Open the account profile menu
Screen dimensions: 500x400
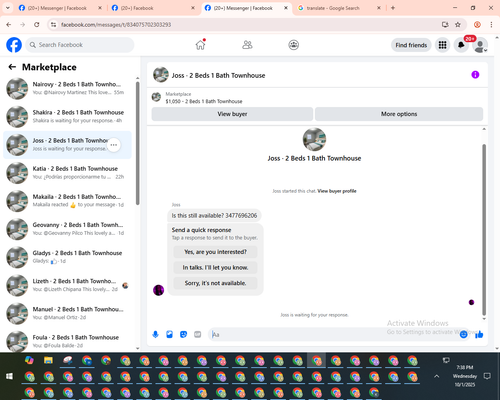tap(480, 45)
